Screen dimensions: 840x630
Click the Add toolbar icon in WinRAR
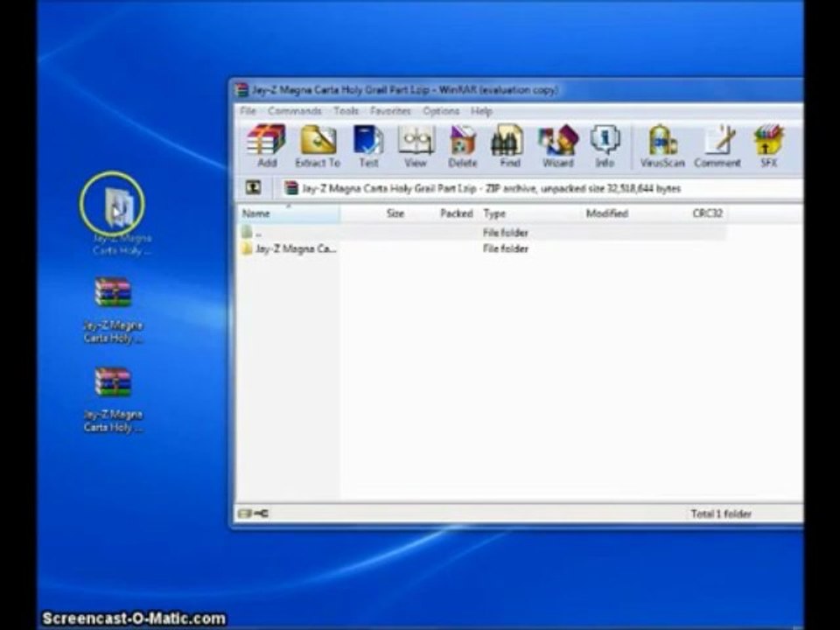click(266, 146)
